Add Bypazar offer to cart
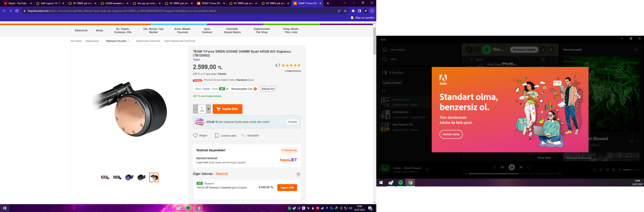This screenshot has height=212, width=644. (x=287, y=188)
